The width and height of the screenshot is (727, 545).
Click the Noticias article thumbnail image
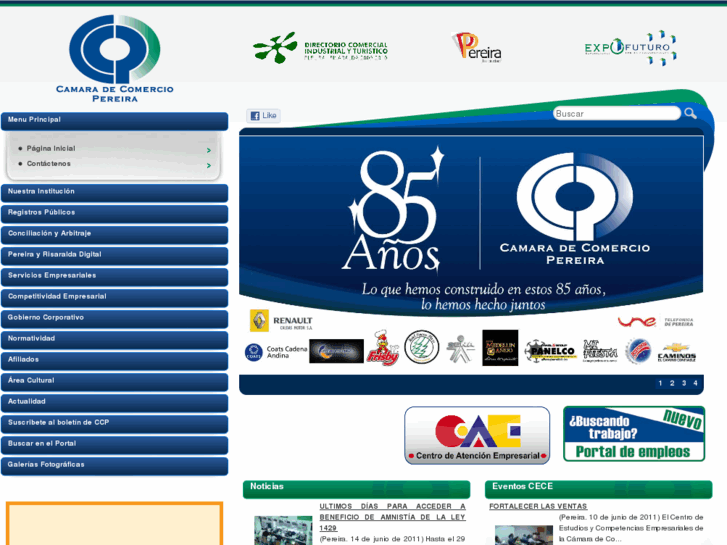tap(283, 530)
